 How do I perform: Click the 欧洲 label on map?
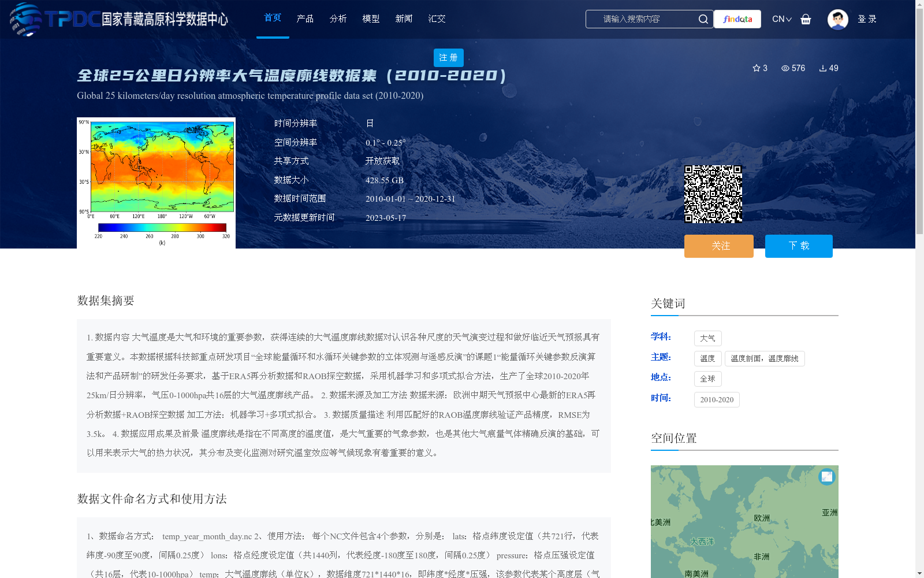[762, 518]
